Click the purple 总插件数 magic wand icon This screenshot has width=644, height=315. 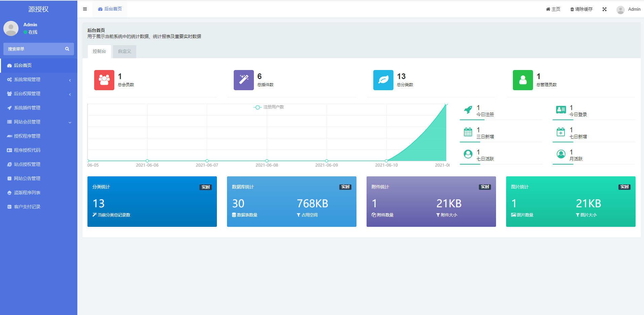pyautogui.click(x=243, y=80)
